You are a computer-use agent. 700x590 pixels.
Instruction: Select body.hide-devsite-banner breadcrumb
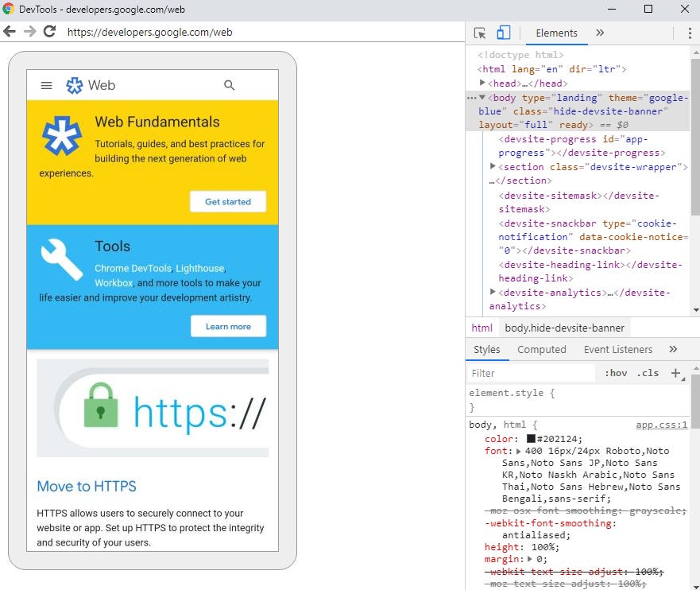(x=564, y=328)
